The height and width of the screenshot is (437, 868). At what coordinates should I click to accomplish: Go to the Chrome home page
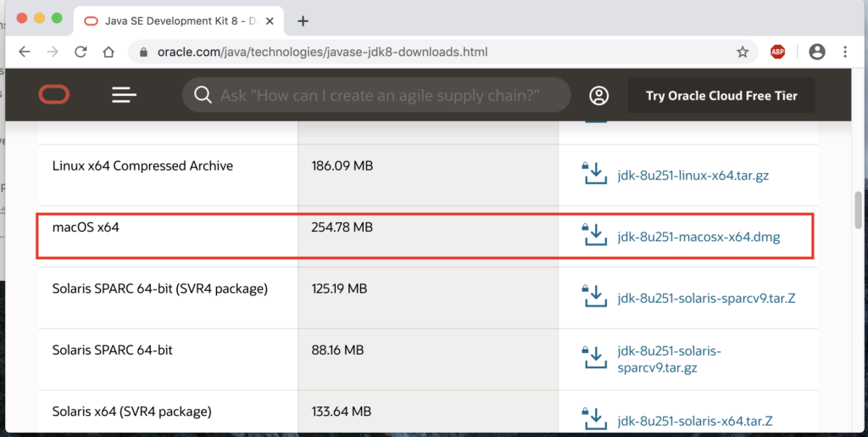click(x=108, y=52)
